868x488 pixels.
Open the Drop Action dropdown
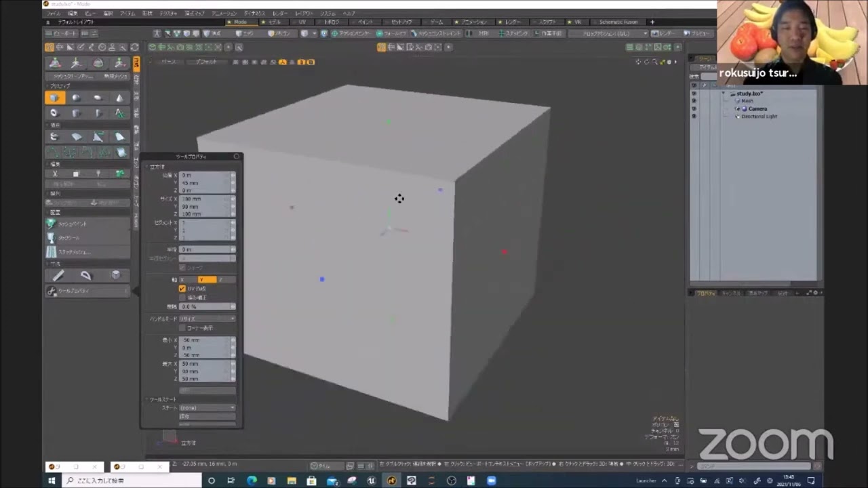(607, 33)
